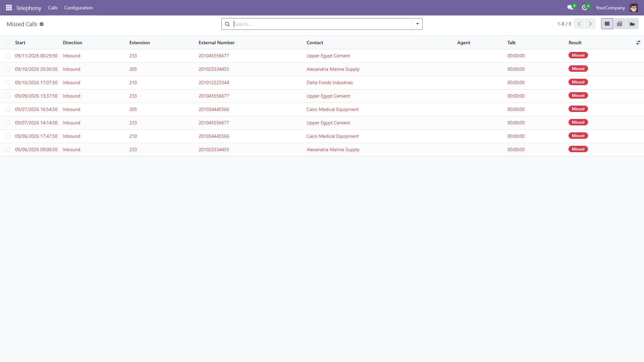Click Alexandria Marine Supply on 09/10/2026 20:36:50 row
The image size is (644, 362).
[x=333, y=69]
